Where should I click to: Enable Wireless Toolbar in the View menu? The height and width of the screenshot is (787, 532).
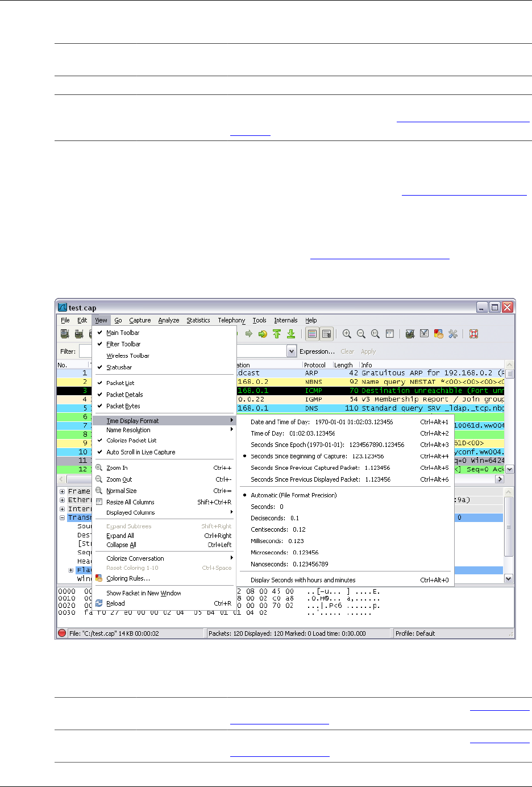click(164, 355)
